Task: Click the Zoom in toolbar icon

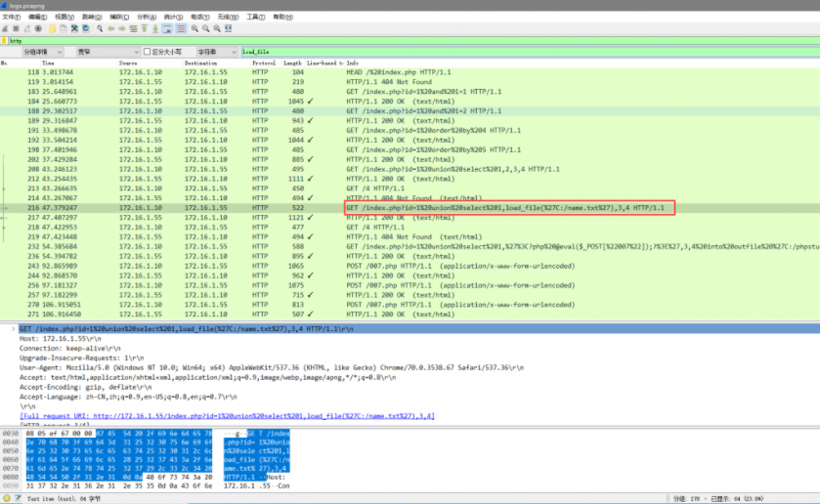Action: tap(194, 28)
